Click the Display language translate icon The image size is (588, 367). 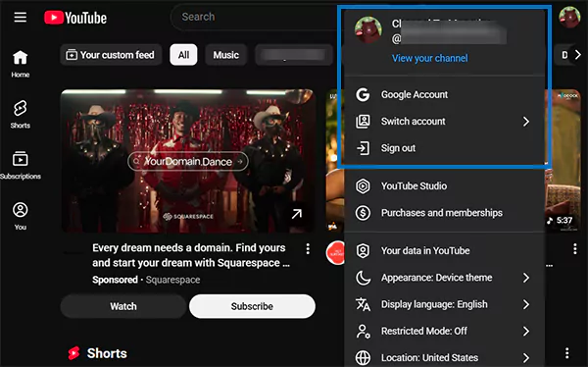coord(363,304)
